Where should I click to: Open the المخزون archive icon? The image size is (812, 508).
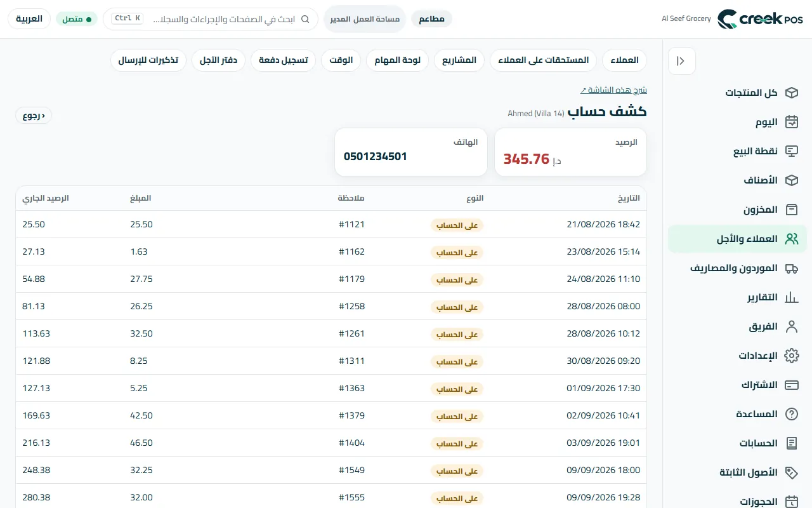(791, 210)
